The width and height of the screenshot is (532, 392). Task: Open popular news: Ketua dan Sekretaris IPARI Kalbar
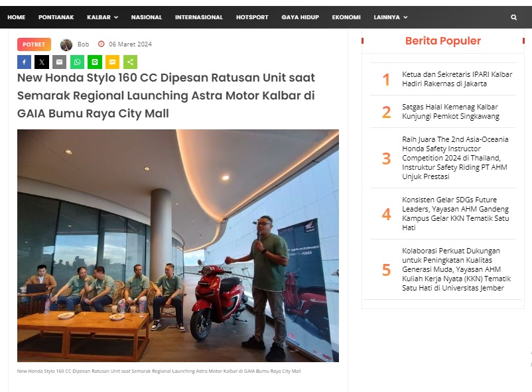[x=457, y=79]
